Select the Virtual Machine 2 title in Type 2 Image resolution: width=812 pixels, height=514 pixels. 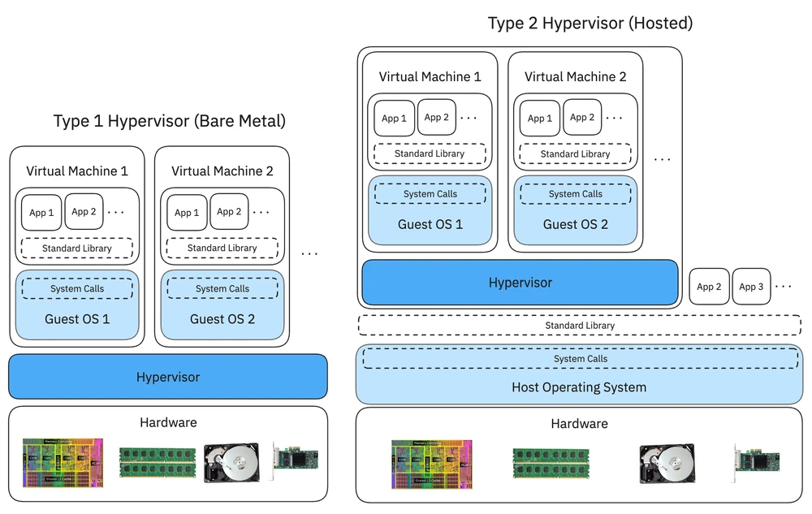(575, 76)
